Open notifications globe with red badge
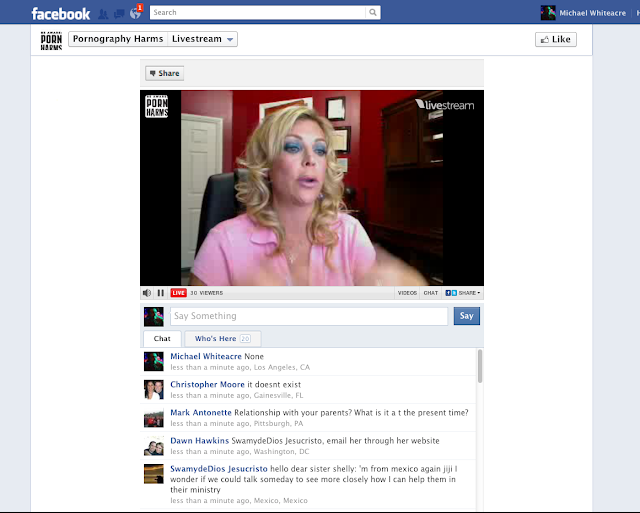The height and width of the screenshot is (513, 640). pyautogui.click(x=136, y=13)
